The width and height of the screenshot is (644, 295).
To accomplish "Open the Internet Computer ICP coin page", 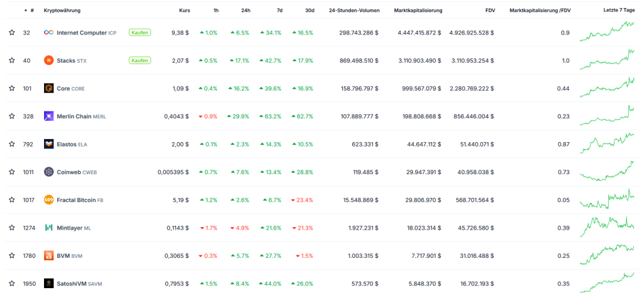I will 86,33.
